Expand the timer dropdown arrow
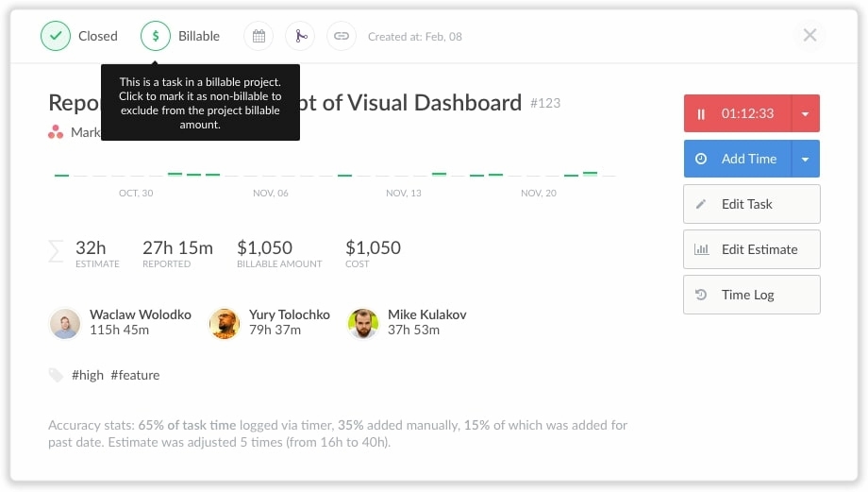Image resolution: width=868 pixels, height=492 pixels. [x=806, y=113]
